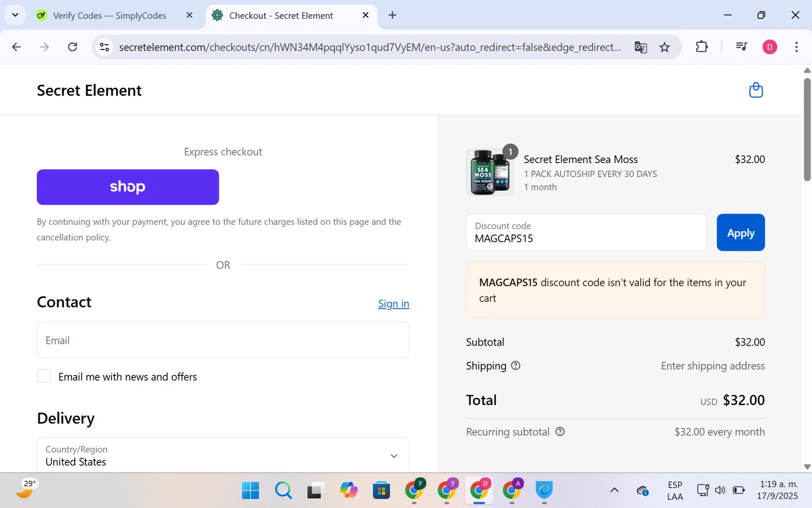The width and height of the screenshot is (812, 508).
Task: Show hidden system tray icons
Action: (614, 490)
